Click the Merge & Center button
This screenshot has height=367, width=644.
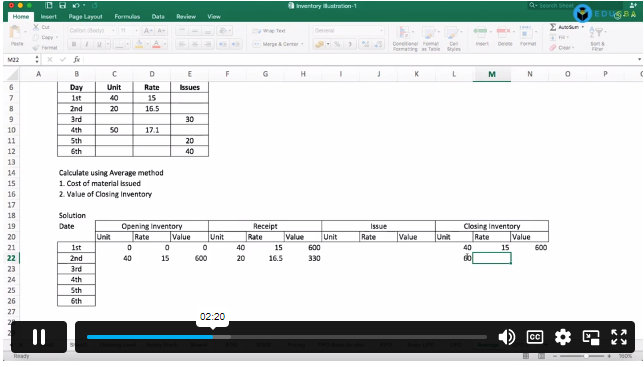276,44
